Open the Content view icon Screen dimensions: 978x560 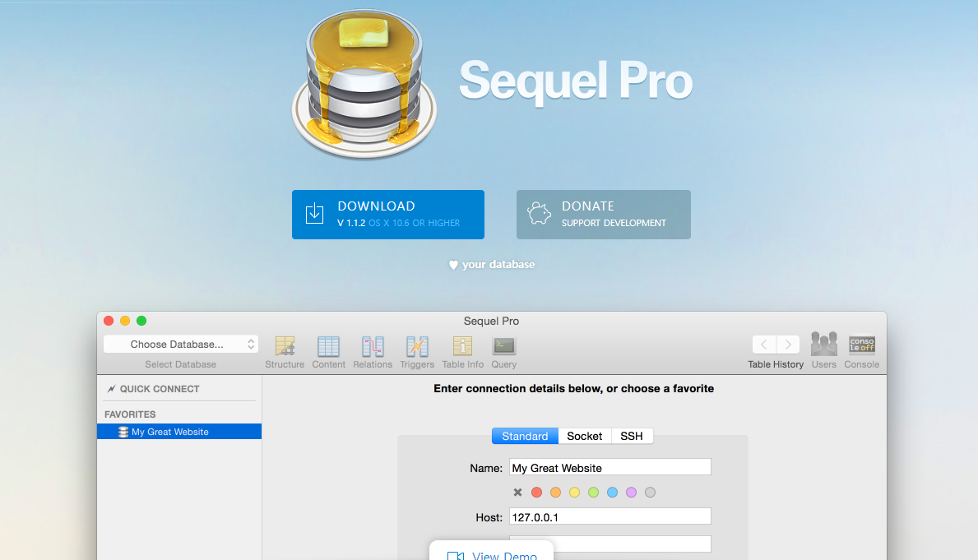[329, 345]
